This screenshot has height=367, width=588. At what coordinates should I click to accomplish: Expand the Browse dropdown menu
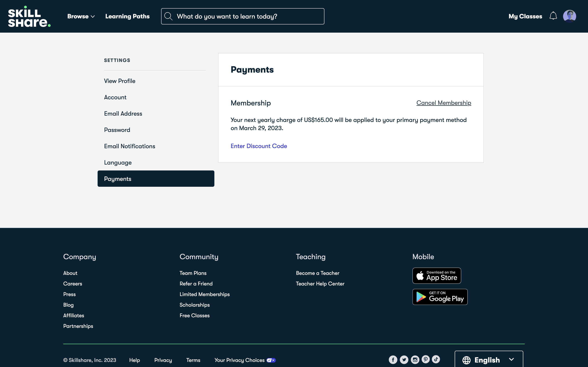[x=81, y=16]
